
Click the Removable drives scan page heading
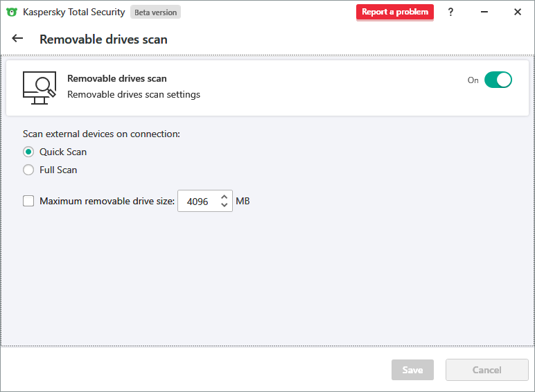click(103, 39)
